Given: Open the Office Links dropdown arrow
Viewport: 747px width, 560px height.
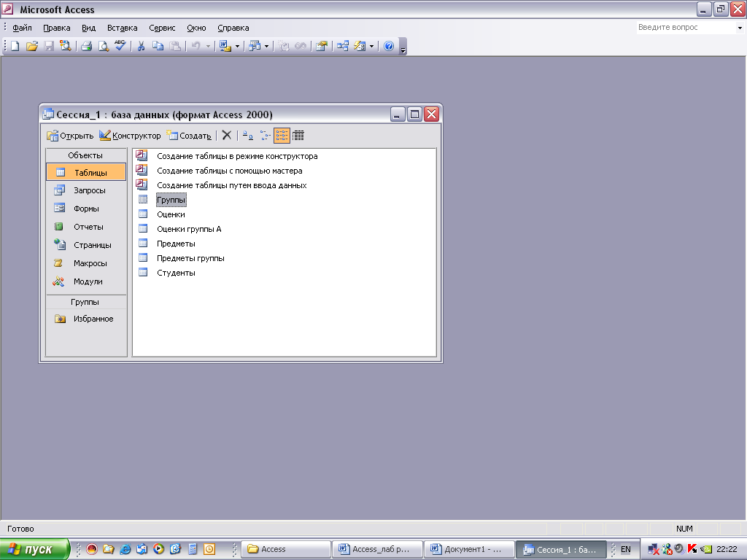Looking at the screenshot, I should pyautogui.click(x=237, y=46).
